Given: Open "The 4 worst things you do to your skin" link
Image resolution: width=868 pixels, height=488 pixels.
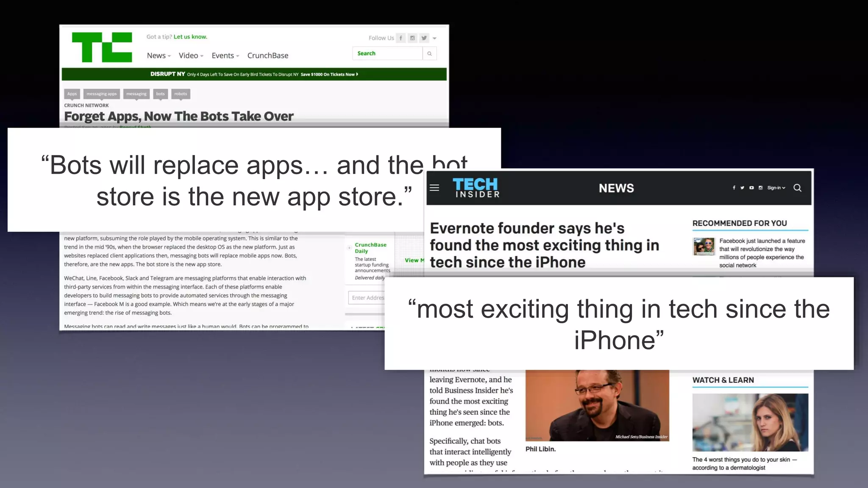Looking at the screenshot, I should tap(745, 463).
